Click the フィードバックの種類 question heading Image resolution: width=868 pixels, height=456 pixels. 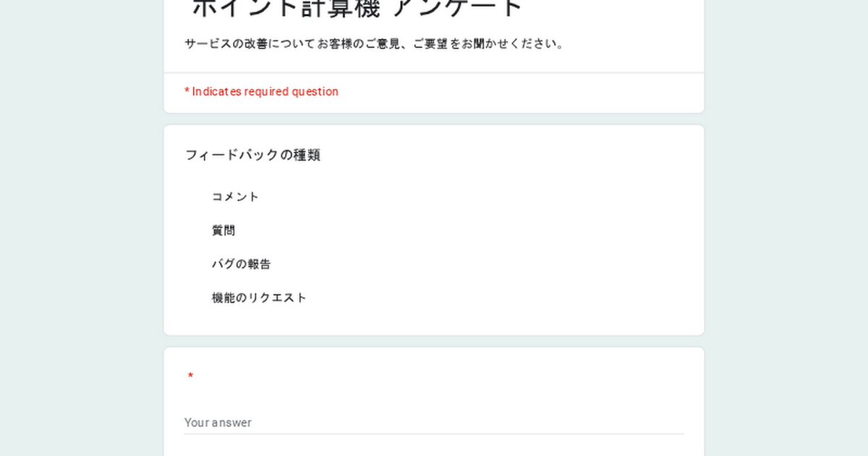point(252,155)
